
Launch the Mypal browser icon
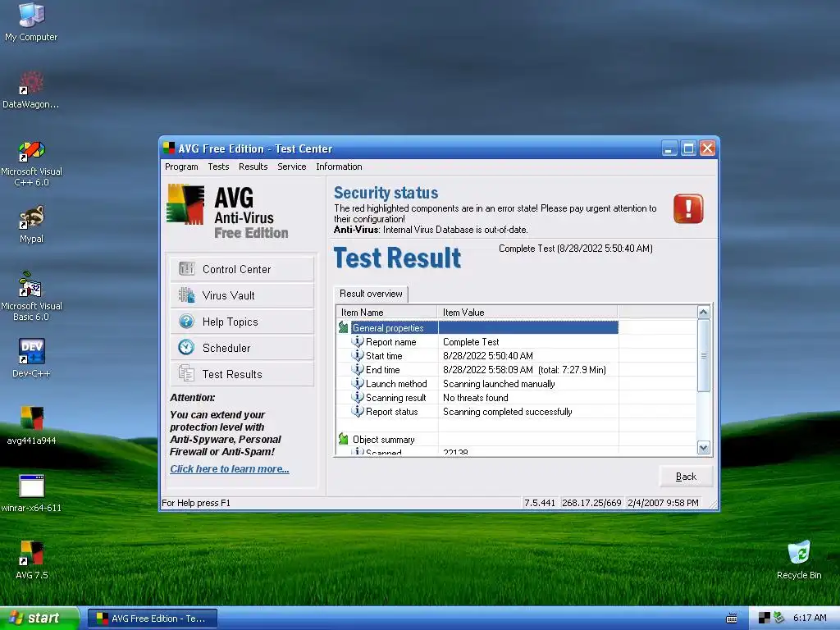coord(31,224)
